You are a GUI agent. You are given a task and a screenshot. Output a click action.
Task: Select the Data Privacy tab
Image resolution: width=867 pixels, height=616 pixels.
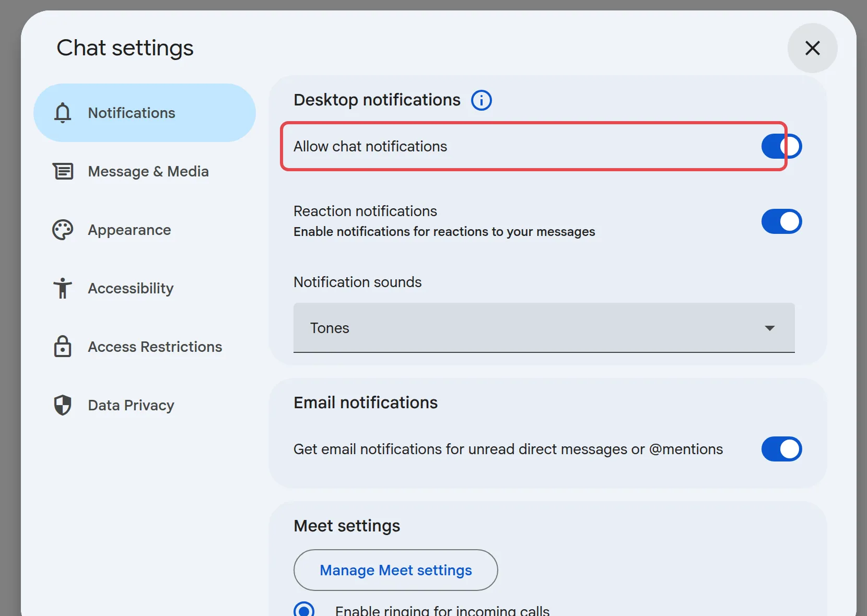145,405
